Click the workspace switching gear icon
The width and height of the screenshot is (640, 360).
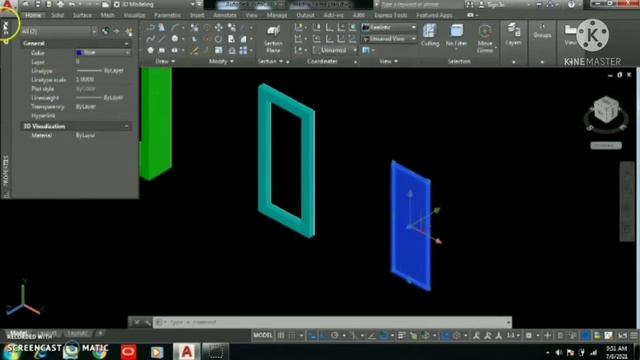tap(529, 336)
